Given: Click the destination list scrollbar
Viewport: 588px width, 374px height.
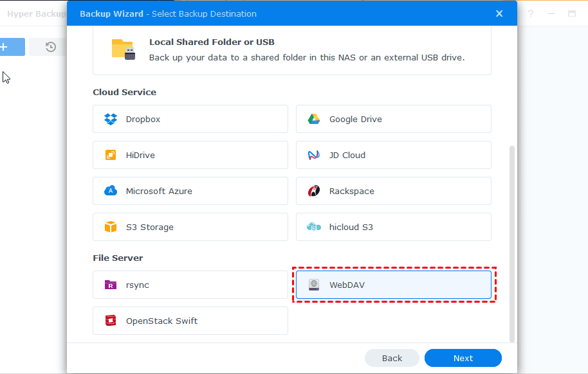Looking at the screenshot, I should pos(512,243).
